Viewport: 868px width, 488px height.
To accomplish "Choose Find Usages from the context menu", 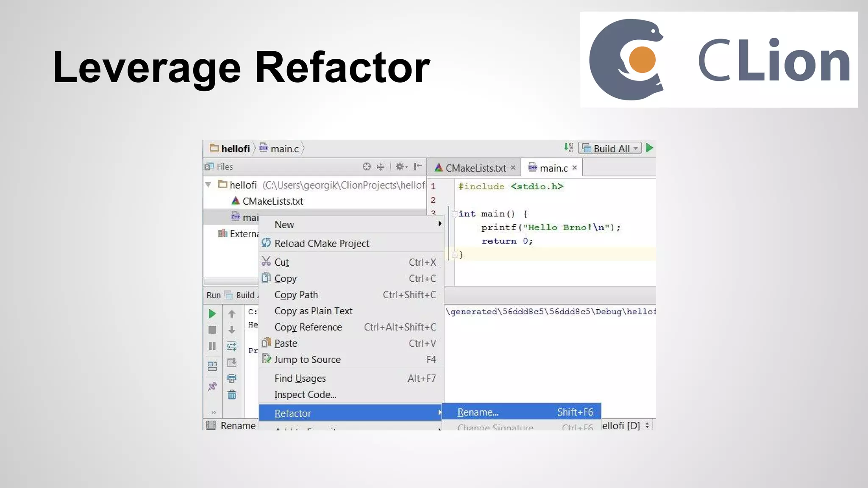I will [x=351, y=378].
